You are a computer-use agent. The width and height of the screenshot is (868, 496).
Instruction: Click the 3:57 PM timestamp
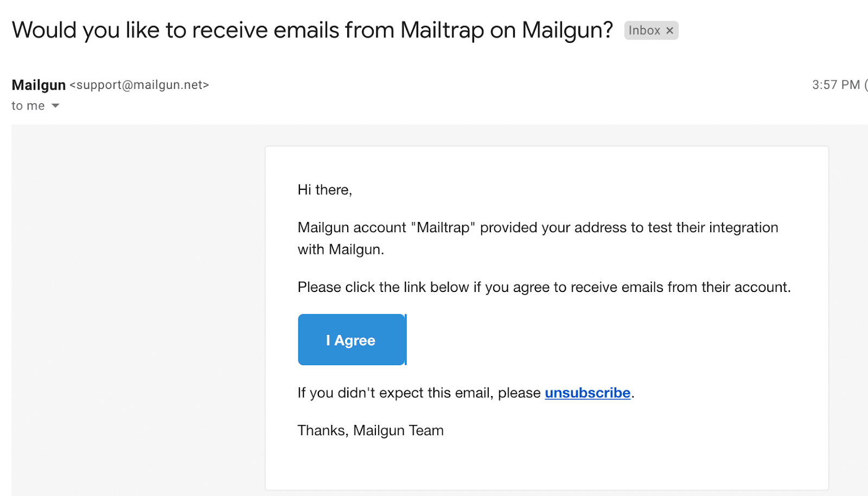pyautogui.click(x=835, y=85)
